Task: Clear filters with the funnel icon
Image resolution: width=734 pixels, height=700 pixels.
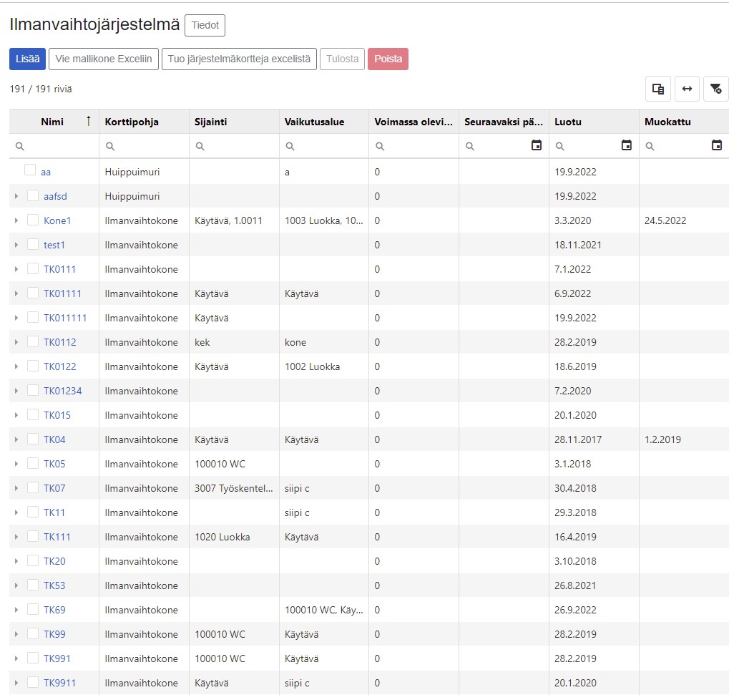Action: coord(715,89)
